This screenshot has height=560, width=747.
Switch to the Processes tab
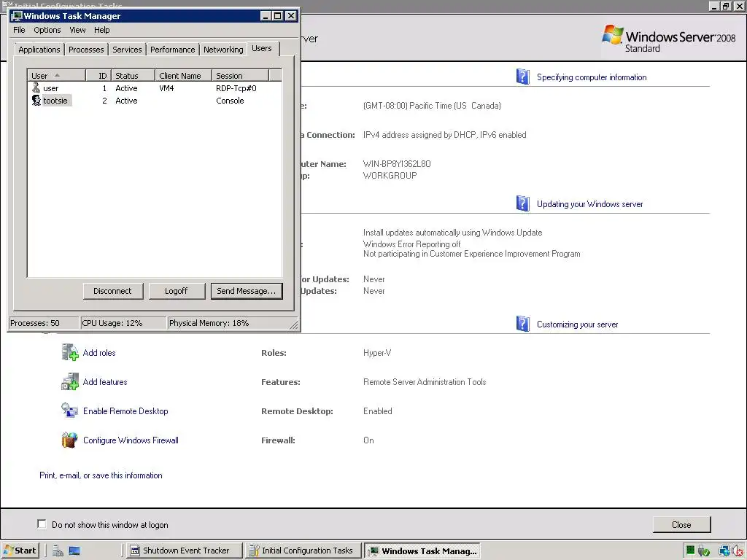[x=86, y=50]
